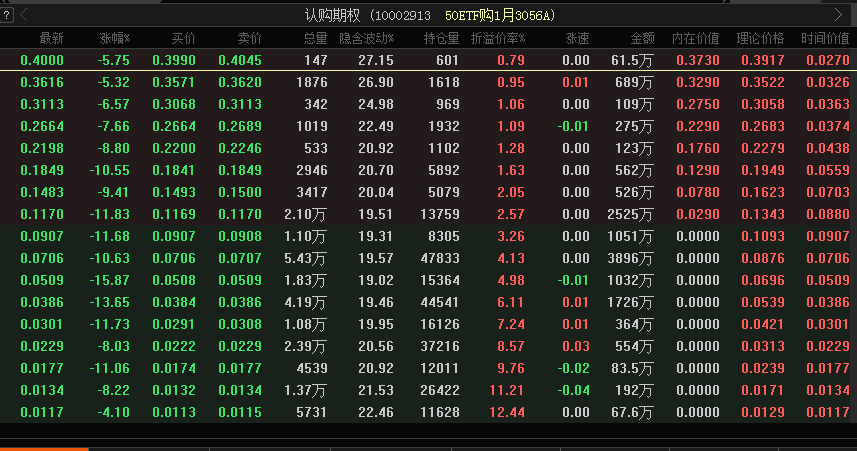Click change value -8.22

pos(113,390)
